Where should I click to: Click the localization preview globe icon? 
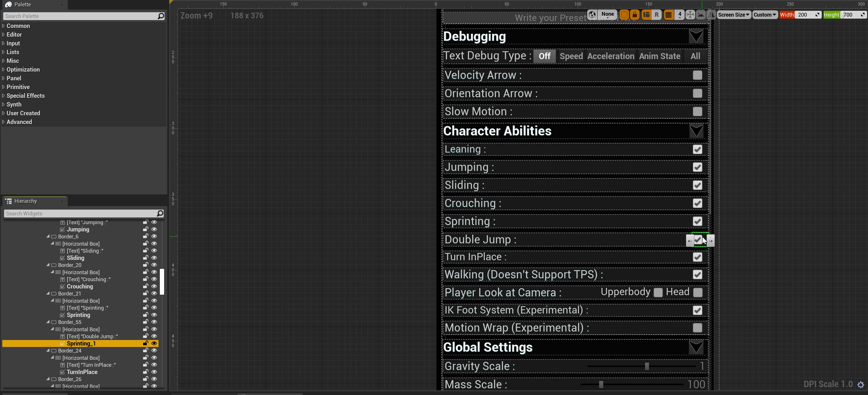pyautogui.click(x=592, y=15)
